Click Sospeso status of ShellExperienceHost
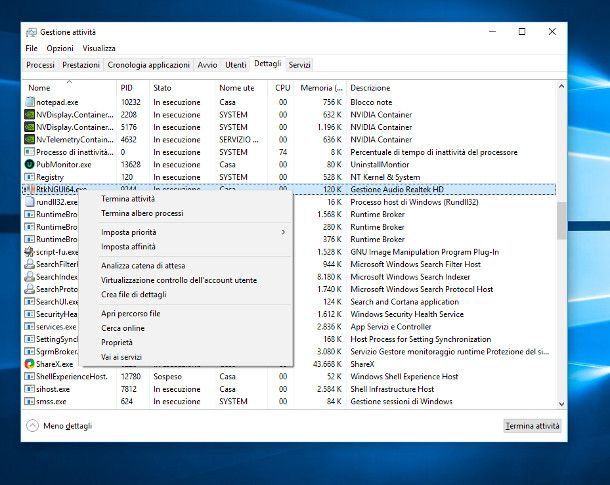The width and height of the screenshot is (610, 485). click(x=167, y=376)
